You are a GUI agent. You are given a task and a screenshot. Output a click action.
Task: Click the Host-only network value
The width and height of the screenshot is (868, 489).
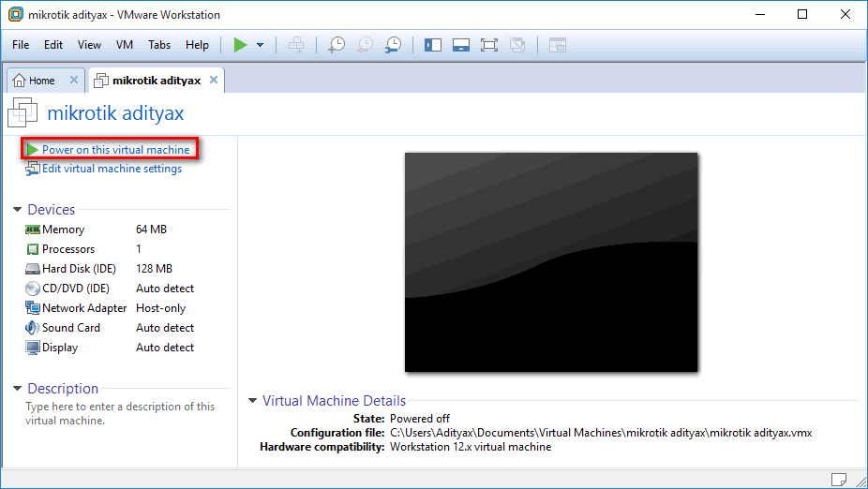point(160,308)
